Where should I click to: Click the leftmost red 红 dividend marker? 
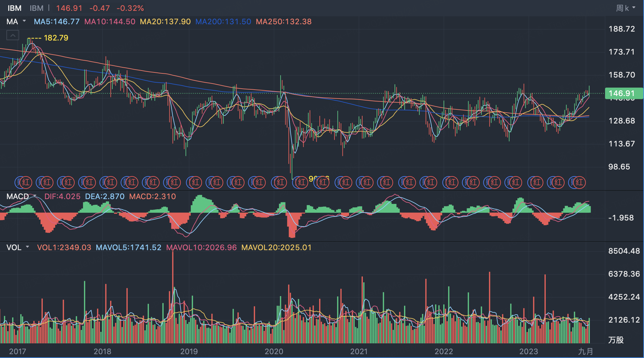click(x=26, y=183)
